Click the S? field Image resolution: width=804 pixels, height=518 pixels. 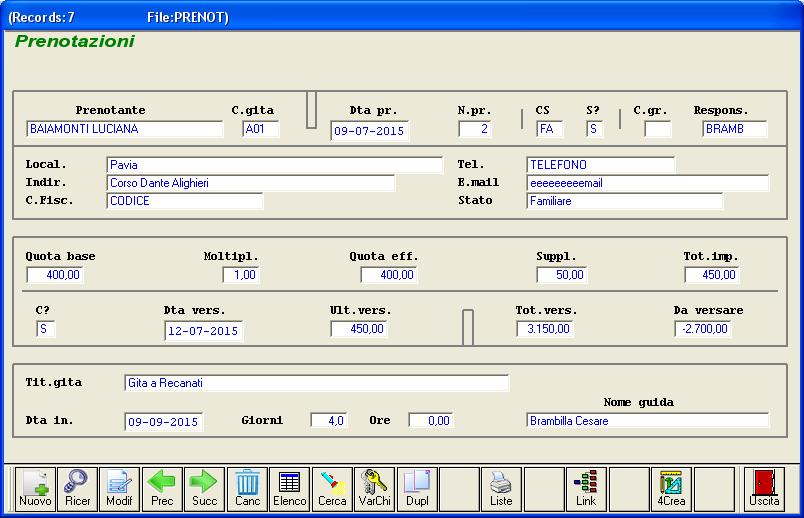pyautogui.click(x=594, y=129)
